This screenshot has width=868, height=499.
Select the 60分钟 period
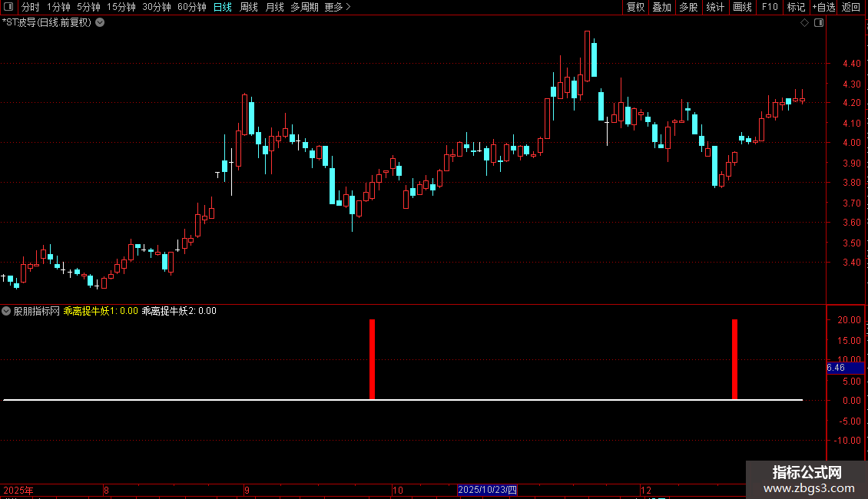tap(191, 7)
